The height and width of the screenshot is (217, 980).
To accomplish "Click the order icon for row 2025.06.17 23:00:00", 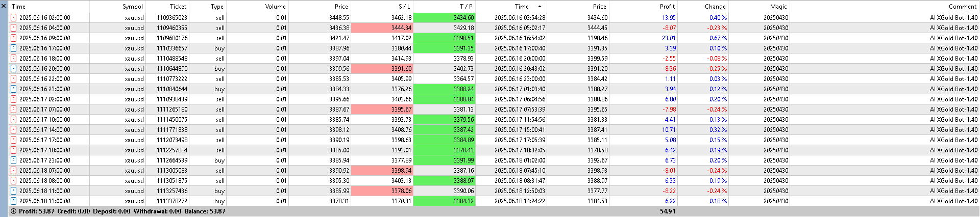I will 14,160.
